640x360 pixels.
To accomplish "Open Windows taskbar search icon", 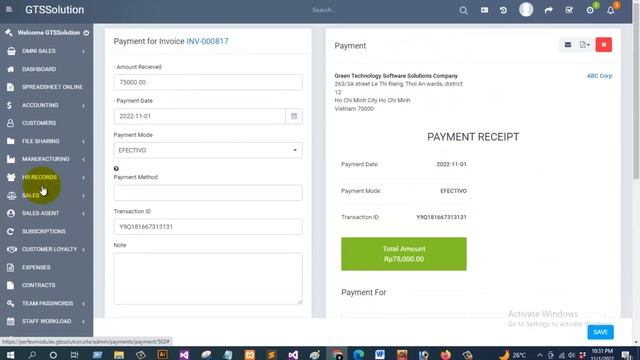I will coord(32,355).
